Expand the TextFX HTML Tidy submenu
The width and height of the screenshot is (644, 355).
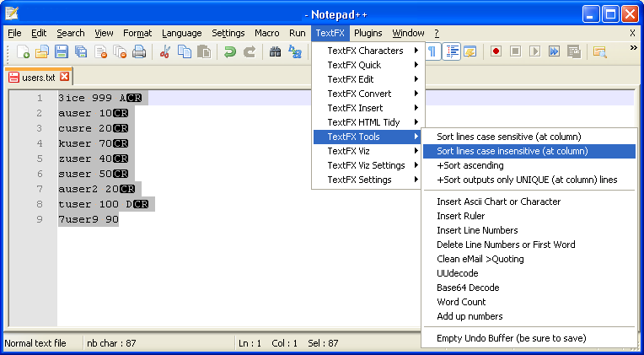368,122
